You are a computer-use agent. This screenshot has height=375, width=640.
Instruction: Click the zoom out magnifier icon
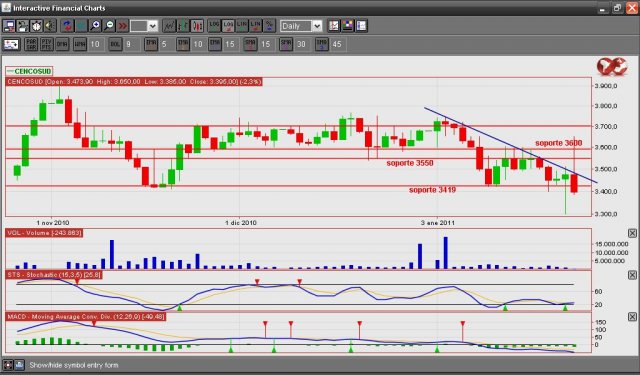(x=109, y=26)
